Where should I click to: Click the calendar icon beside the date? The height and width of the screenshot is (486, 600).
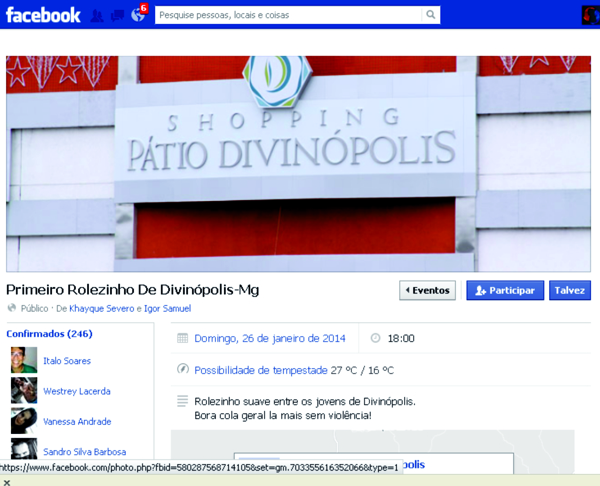tap(183, 338)
